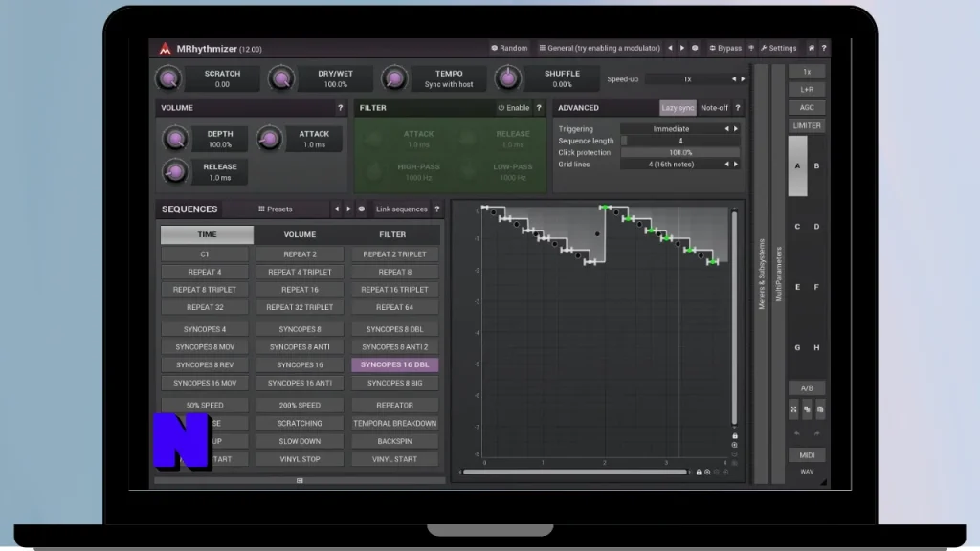Click the redo arrow icon
Viewport: 980px width, 551px height.
coord(816,433)
